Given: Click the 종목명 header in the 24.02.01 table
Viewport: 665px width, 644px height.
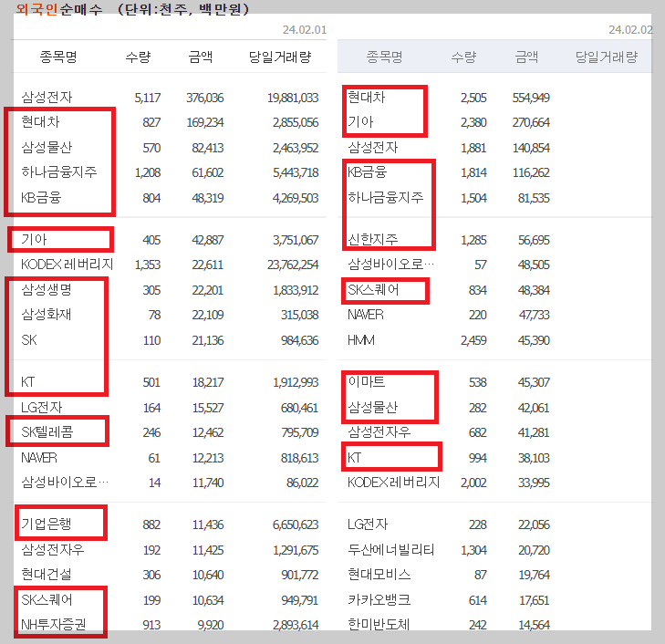Looking at the screenshot, I should 58,57.
